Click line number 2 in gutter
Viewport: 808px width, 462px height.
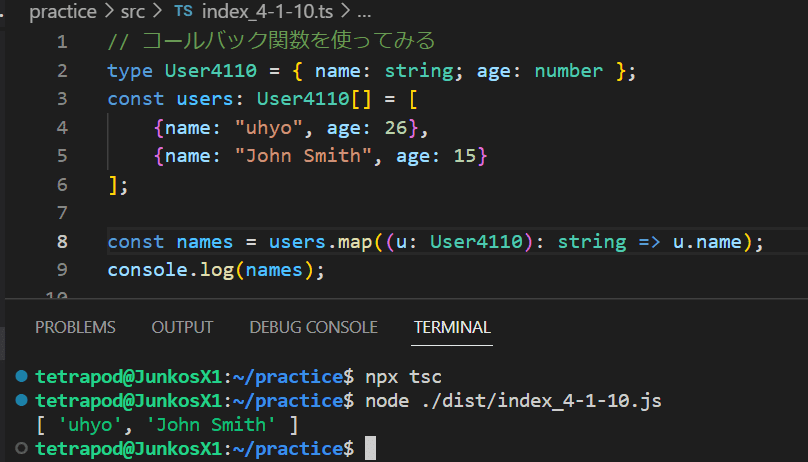click(x=62, y=71)
